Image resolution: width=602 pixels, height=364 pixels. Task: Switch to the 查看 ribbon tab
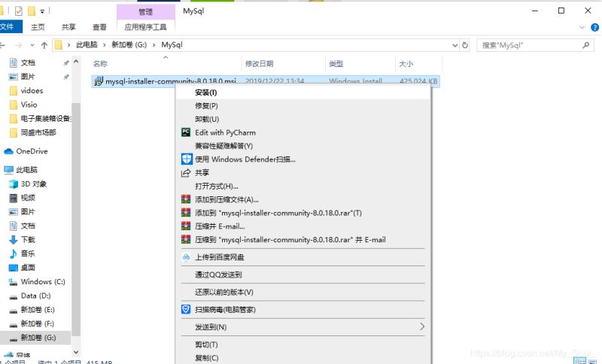pos(99,27)
